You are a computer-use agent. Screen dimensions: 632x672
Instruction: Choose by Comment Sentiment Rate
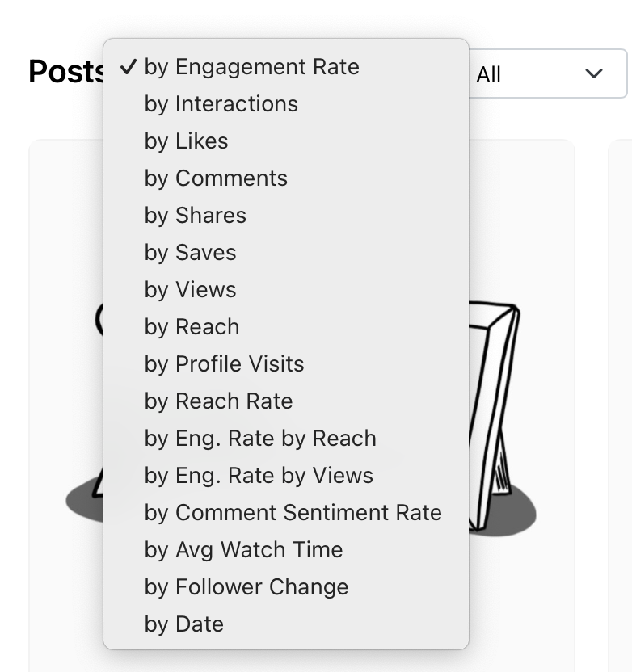(293, 513)
